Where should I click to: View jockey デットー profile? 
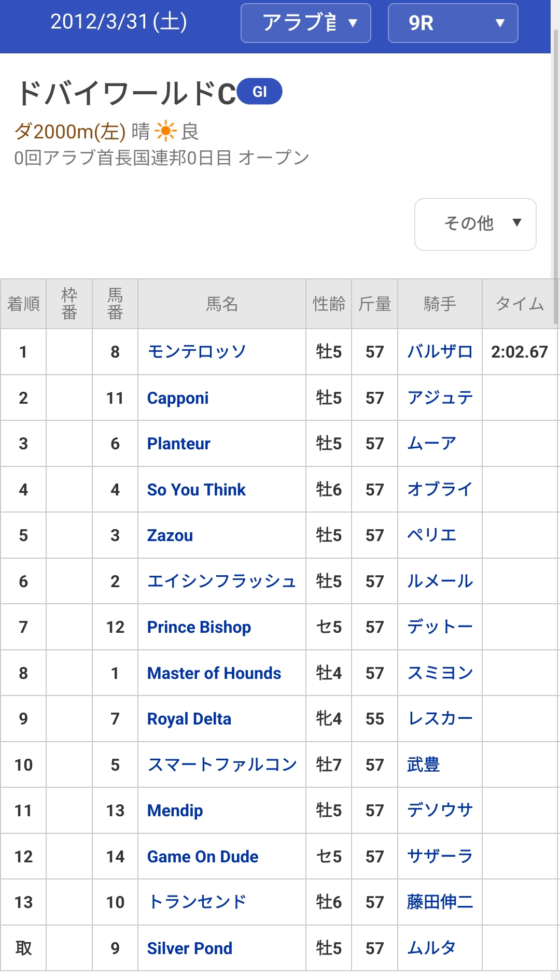[440, 627]
